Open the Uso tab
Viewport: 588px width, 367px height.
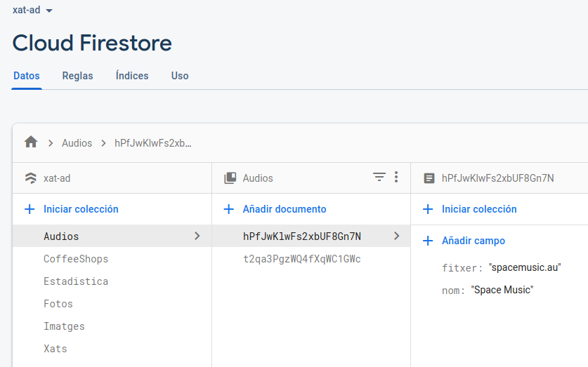(x=180, y=76)
